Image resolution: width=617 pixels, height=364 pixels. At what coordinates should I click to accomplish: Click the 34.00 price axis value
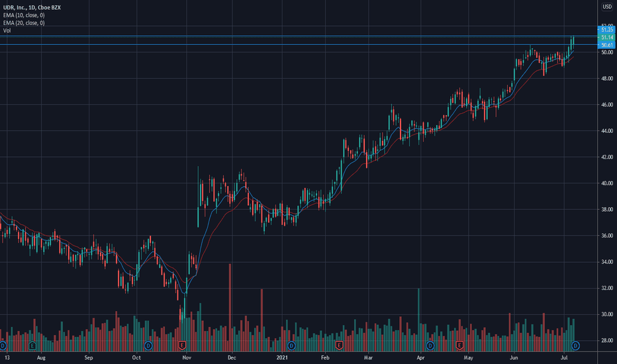[x=607, y=261]
